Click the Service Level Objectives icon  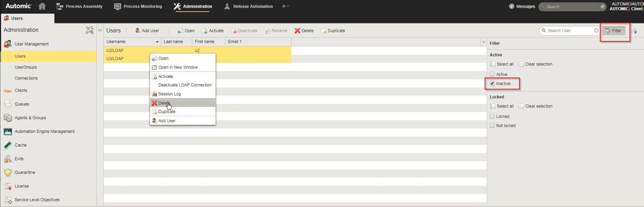tap(8, 200)
